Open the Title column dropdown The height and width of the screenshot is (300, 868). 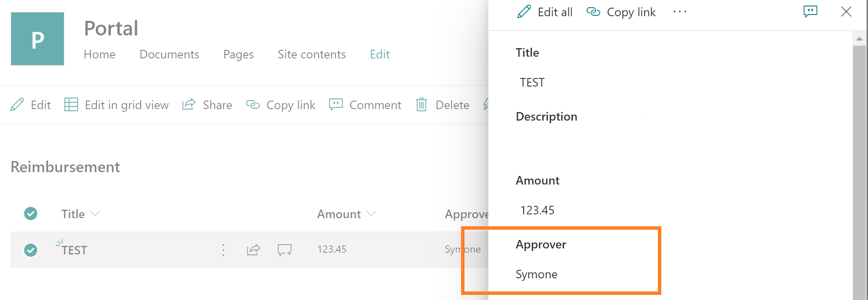95,213
